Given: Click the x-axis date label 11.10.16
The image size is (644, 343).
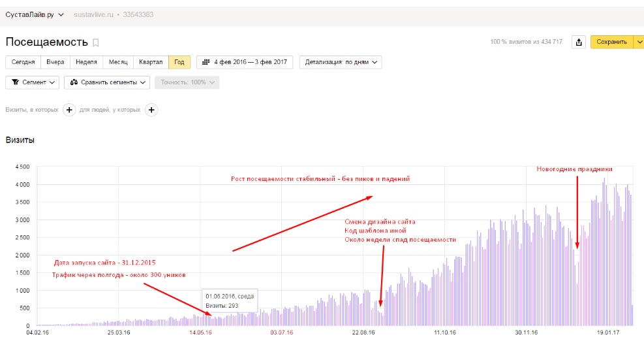Looking at the screenshot, I should 445,333.
